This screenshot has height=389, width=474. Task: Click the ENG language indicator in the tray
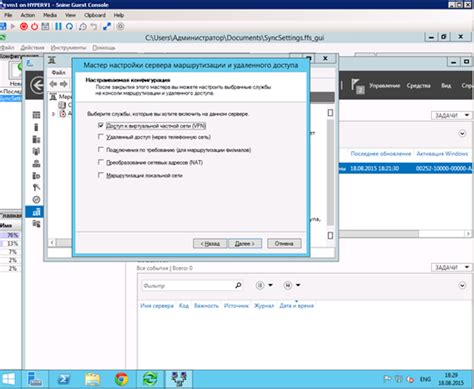point(425,379)
